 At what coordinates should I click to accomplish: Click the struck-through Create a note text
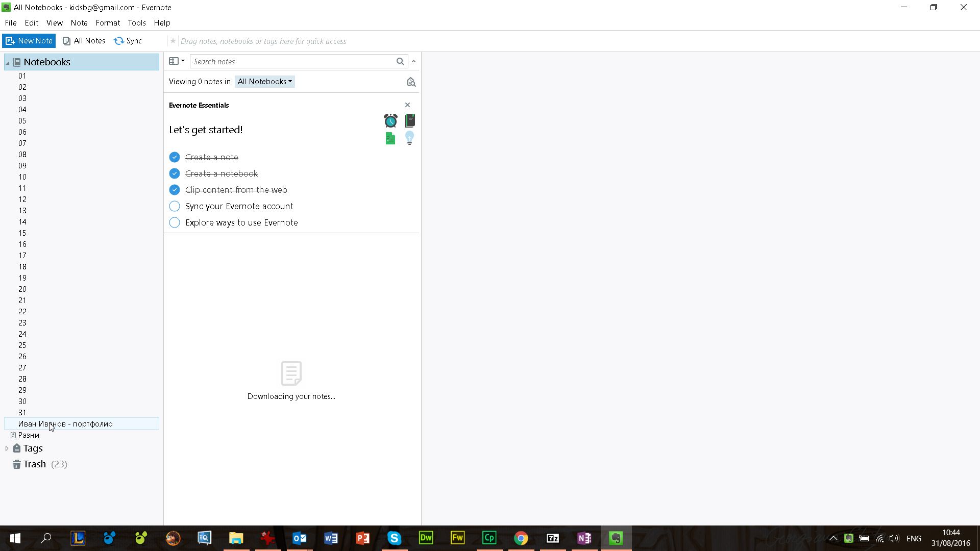(x=211, y=157)
